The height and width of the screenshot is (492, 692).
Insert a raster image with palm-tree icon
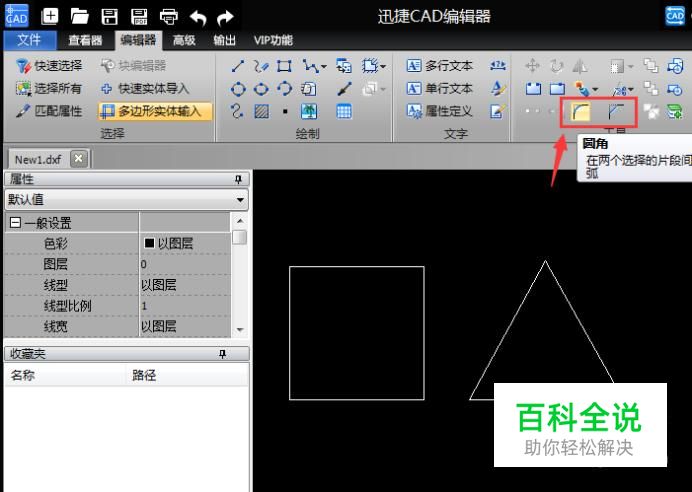click(x=308, y=111)
